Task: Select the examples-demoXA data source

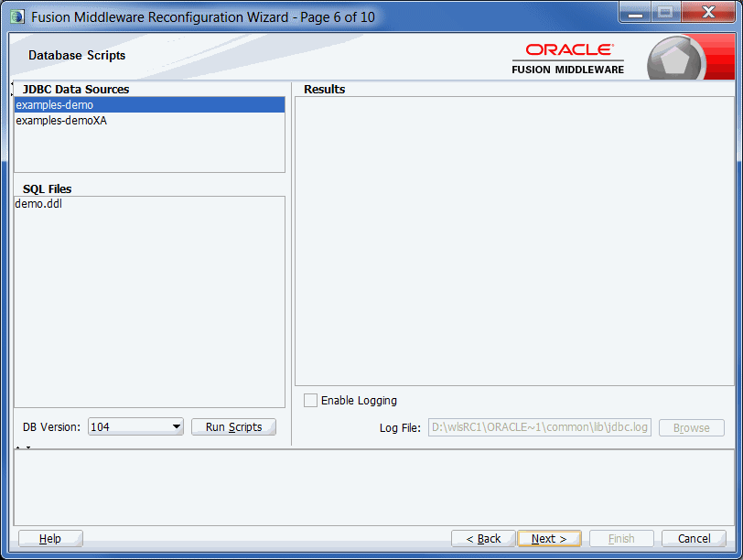Action: click(149, 121)
